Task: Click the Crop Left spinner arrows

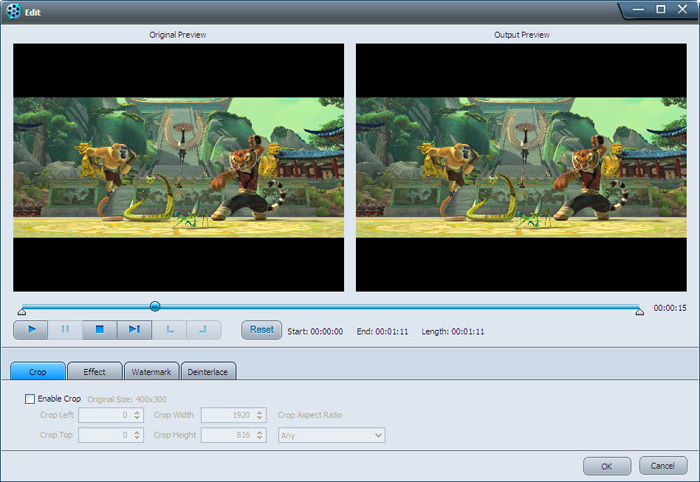Action: [x=137, y=415]
